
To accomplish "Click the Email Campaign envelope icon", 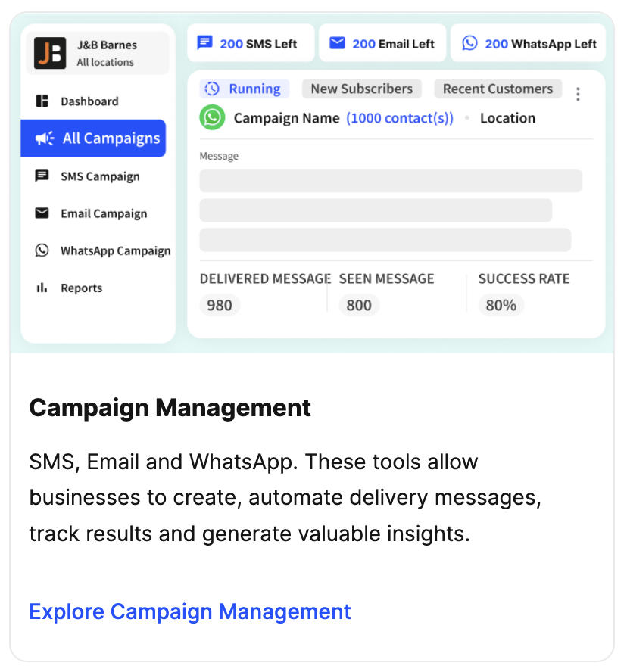I will (x=42, y=213).
